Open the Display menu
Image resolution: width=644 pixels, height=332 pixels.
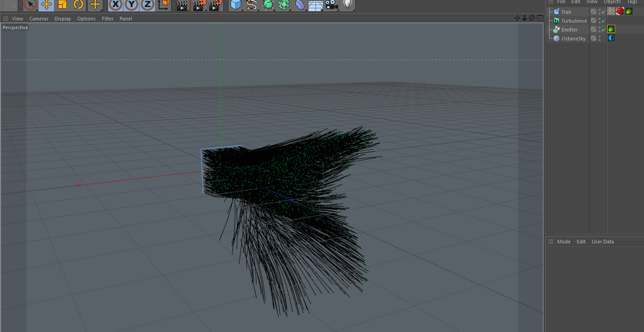click(x=62, y=19)
